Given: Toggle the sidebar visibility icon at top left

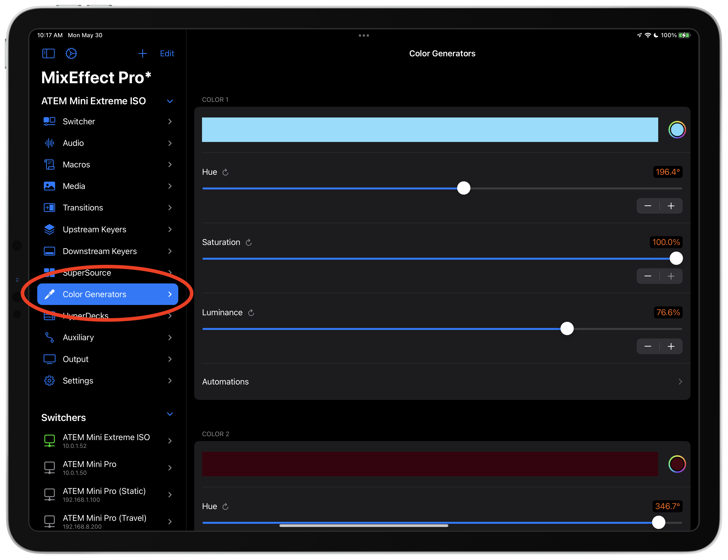Looking at the screenshot, I should [x=48, y=53].
